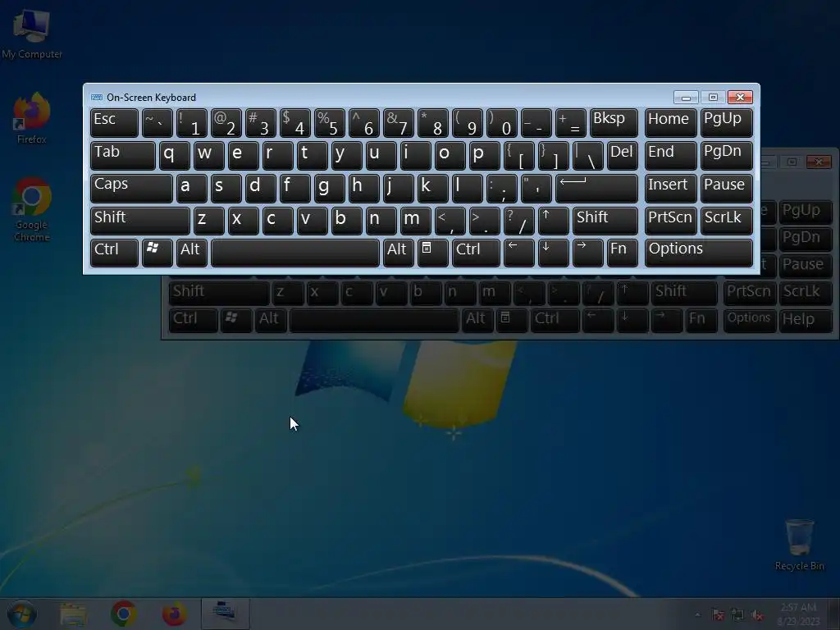
Task: Click Options on the background keyboard
Action: tap(749, 320)
